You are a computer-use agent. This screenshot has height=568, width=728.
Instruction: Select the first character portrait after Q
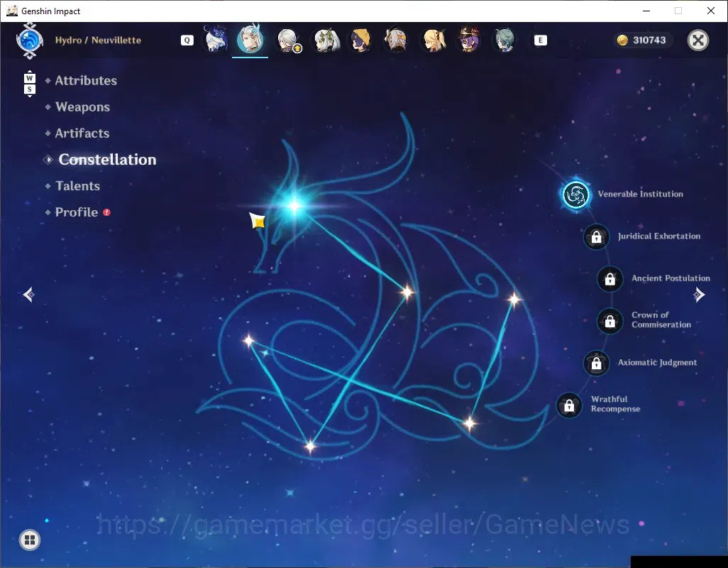click(x=216, y=39)
